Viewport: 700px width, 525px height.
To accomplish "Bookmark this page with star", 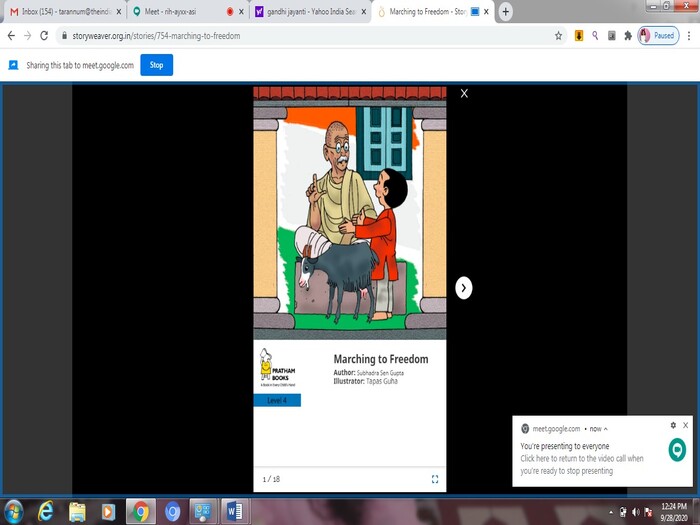I will click(x=558, y=36).
